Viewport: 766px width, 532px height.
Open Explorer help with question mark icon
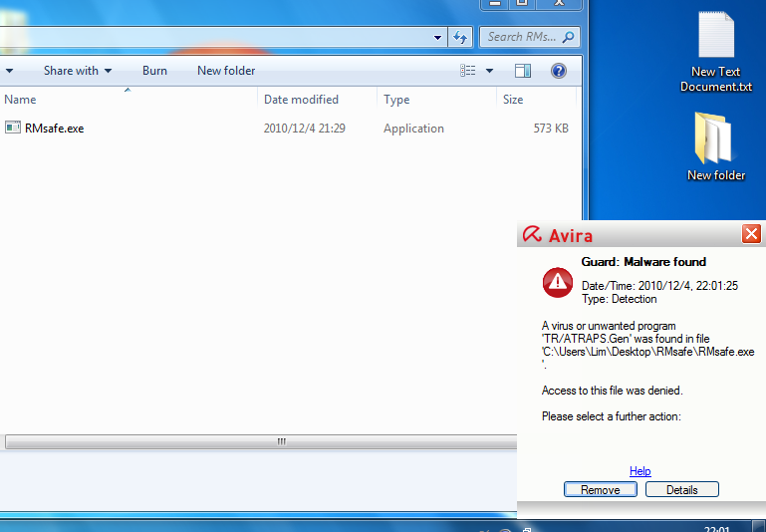[x=559, y=71]
